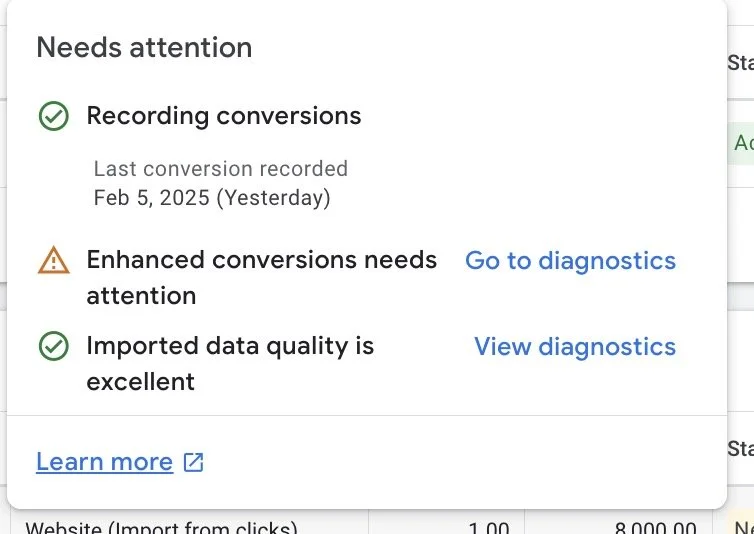
Task: Follow the Learn more link
Action: (104, 462)
